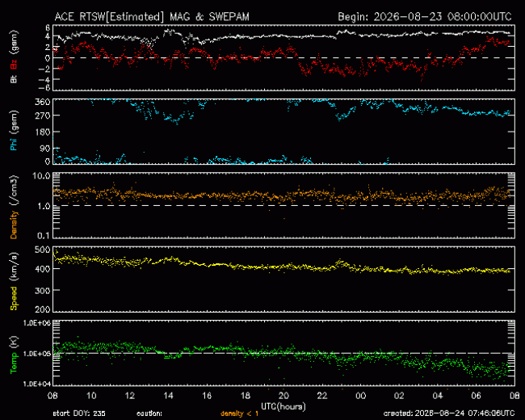Click the '(km/s)' unit in Speed label
The height and width of the screenshot is (420, 525).
(14, 267)
